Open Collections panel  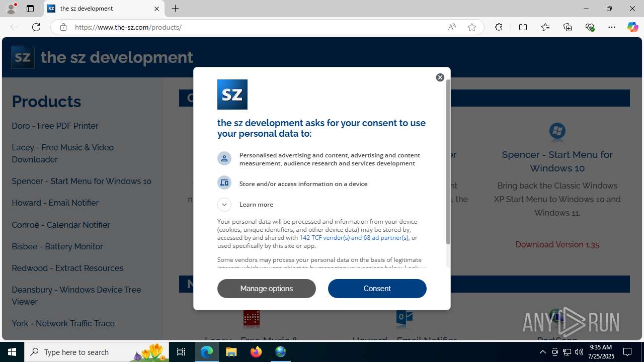(568, 27)
